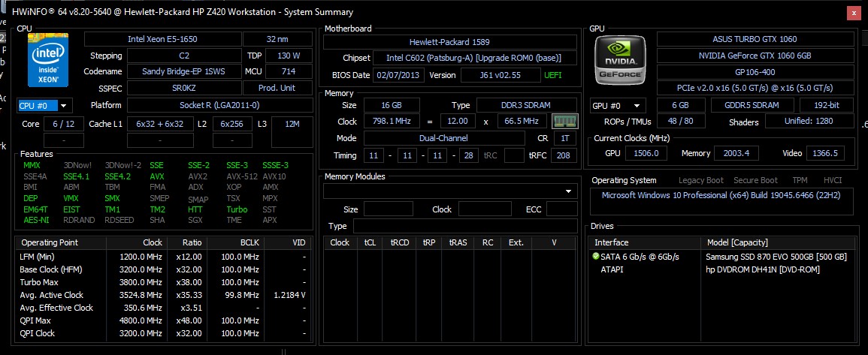The height and width of the screenshot is (355, 868).
Task: Click the AVX feature flag
Action: coord(156,176)
